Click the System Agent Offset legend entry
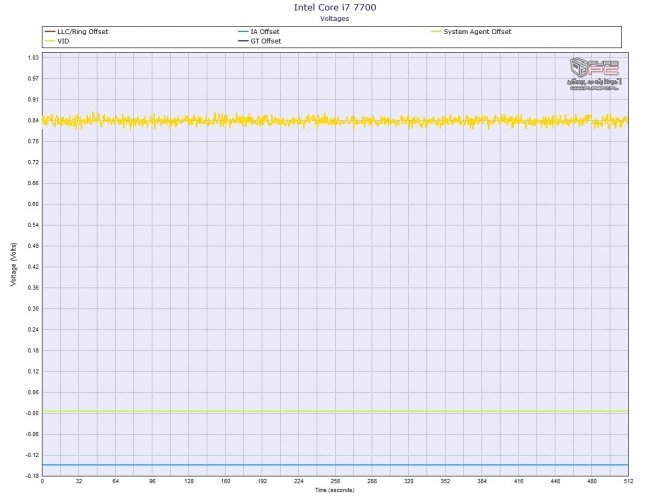Screen dimensions: 670x502 tap(471, 32)
